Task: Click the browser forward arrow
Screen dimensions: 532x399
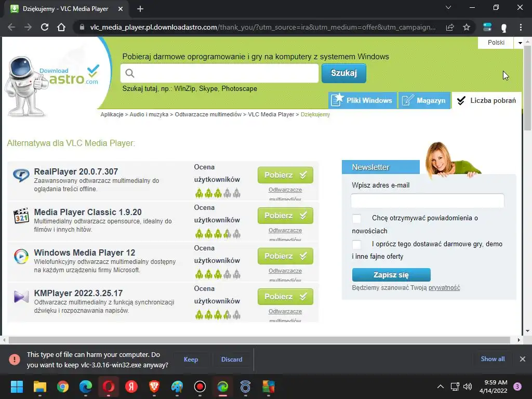Action: coord(28,27)
